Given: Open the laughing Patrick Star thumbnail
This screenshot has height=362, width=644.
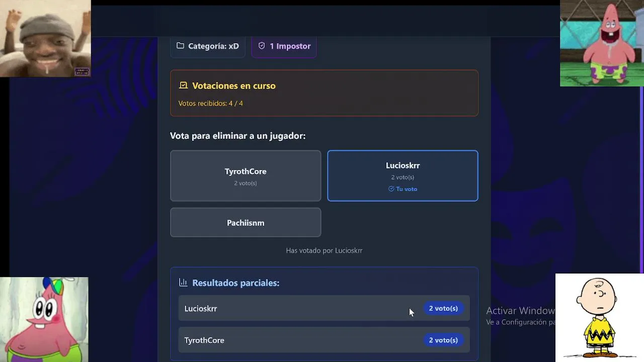Looking at the screenshot, I should tap(602, 43).
